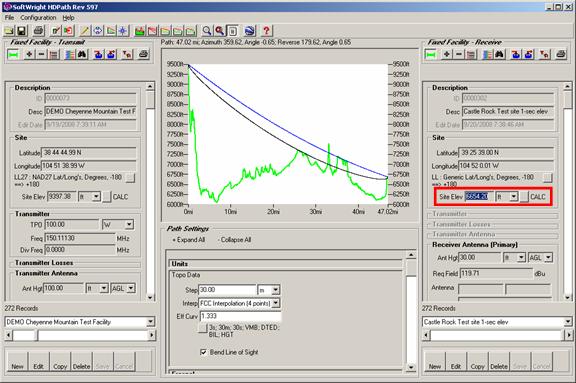This screenshot has width=576, height=383.
Task: Open the File menu
Action: point(9,18)
